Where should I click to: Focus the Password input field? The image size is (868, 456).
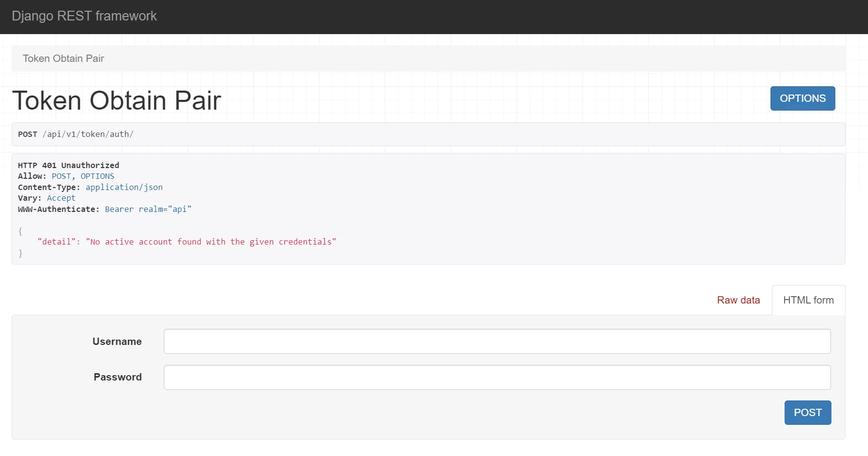497,377
